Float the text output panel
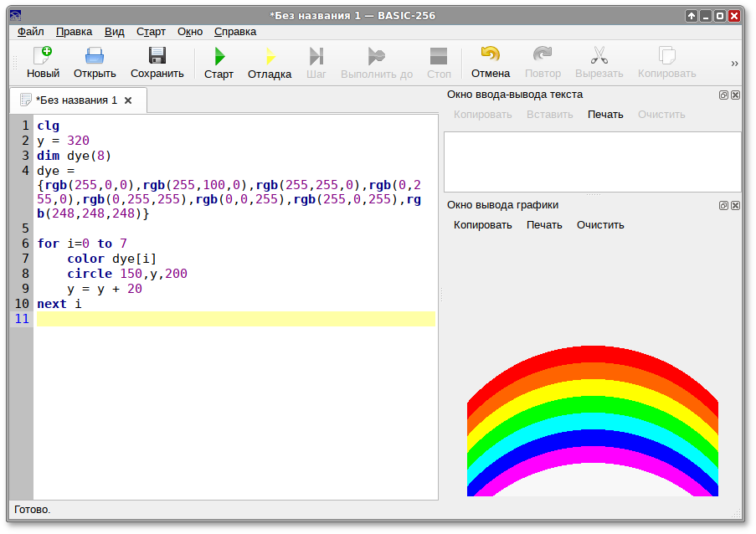Screen dimensions: 756x534 (723, 95)
